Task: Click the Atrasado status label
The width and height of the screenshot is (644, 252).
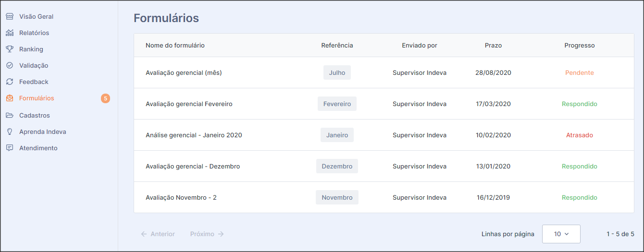Action: pos(579,135)
